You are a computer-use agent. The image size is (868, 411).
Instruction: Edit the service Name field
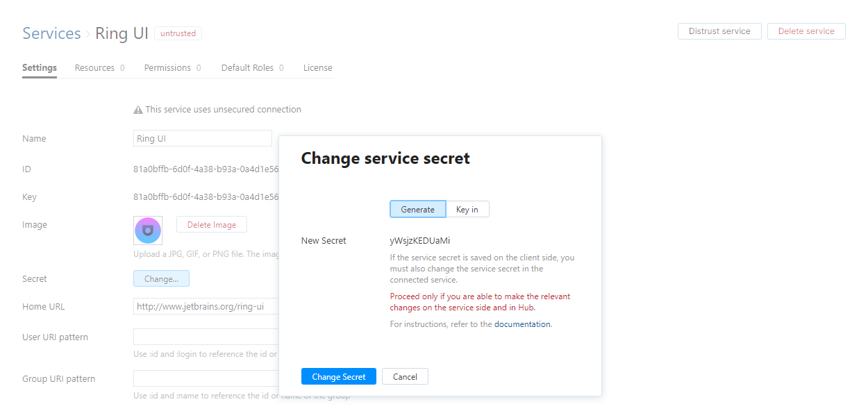coord(202,137)
